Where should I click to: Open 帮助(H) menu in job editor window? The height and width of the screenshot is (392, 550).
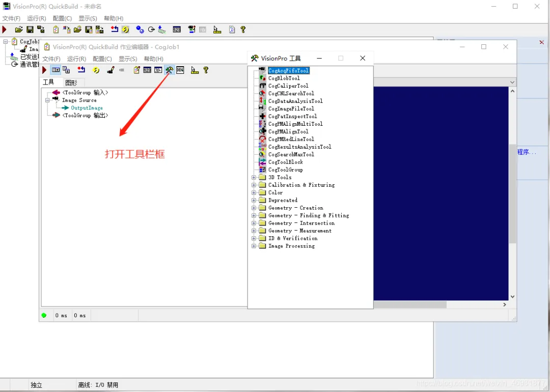[154, 59]
